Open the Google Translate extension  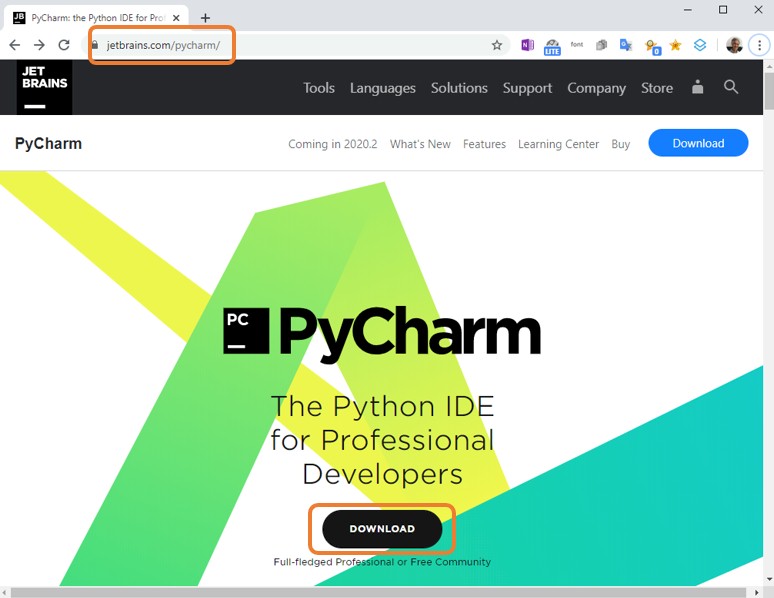coord(626,45)
